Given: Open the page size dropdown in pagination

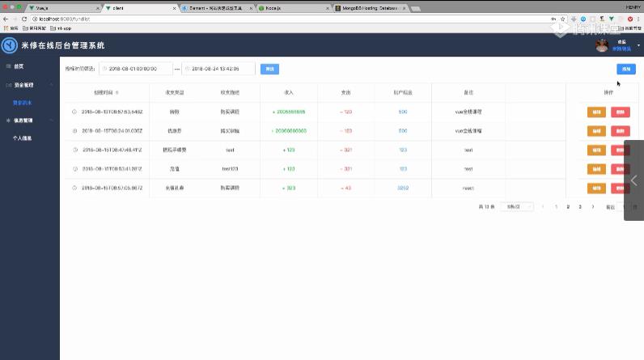Looking at the screenshot, I should click(x=517, y=207).
